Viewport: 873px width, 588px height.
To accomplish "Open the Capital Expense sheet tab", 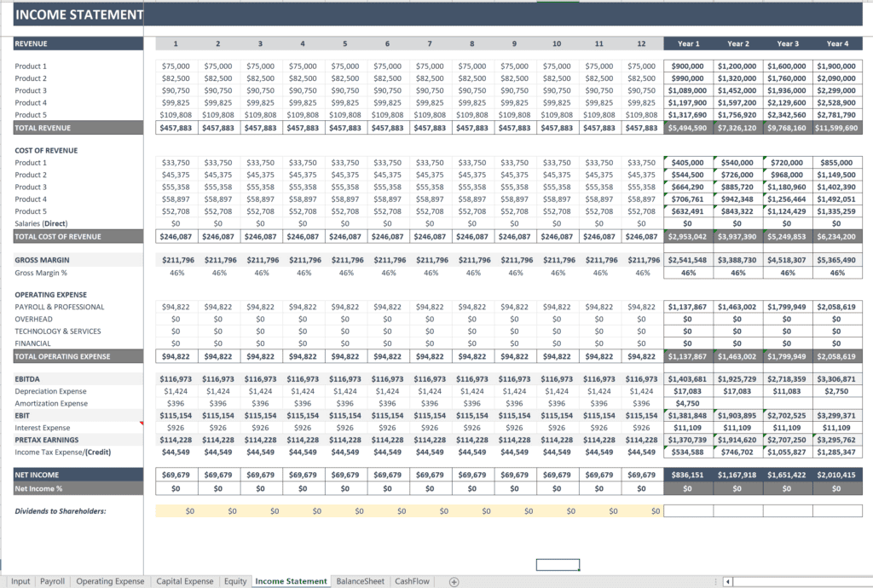I will coord(185,581).
